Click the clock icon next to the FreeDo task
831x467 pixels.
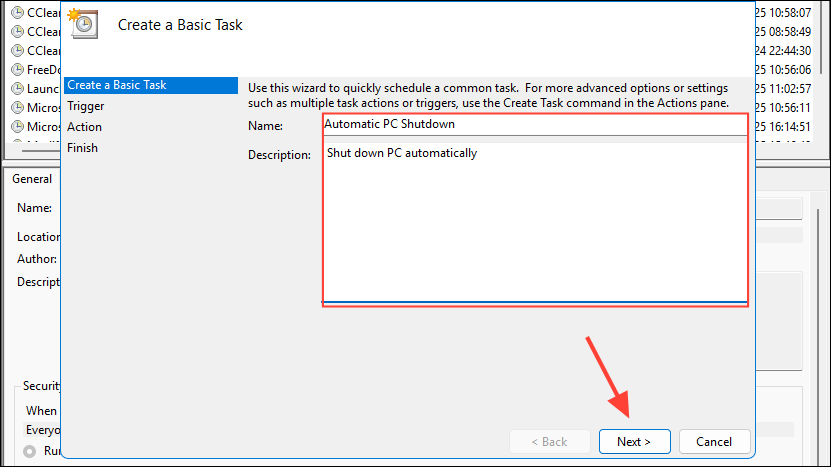[x=17, y=70]
